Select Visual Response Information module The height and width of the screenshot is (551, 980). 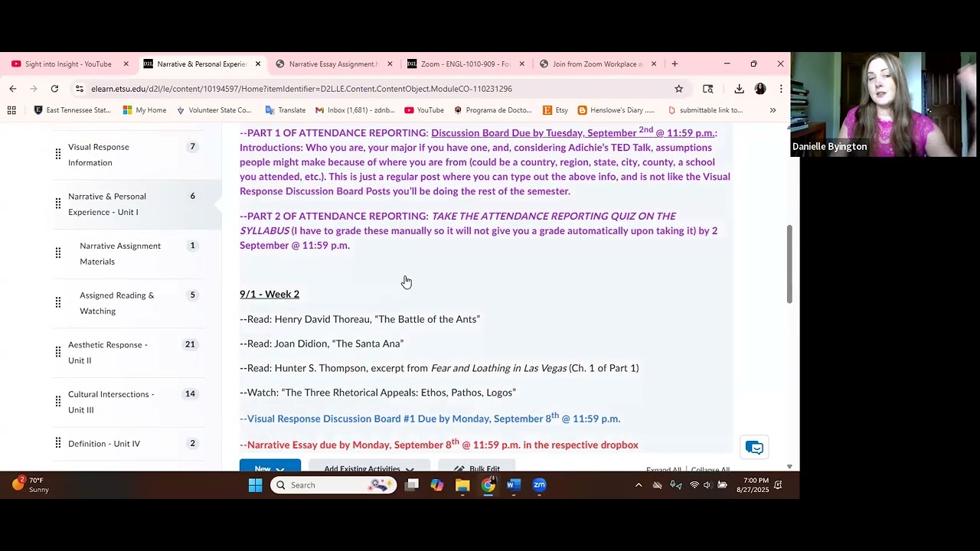tap(98, 155)
